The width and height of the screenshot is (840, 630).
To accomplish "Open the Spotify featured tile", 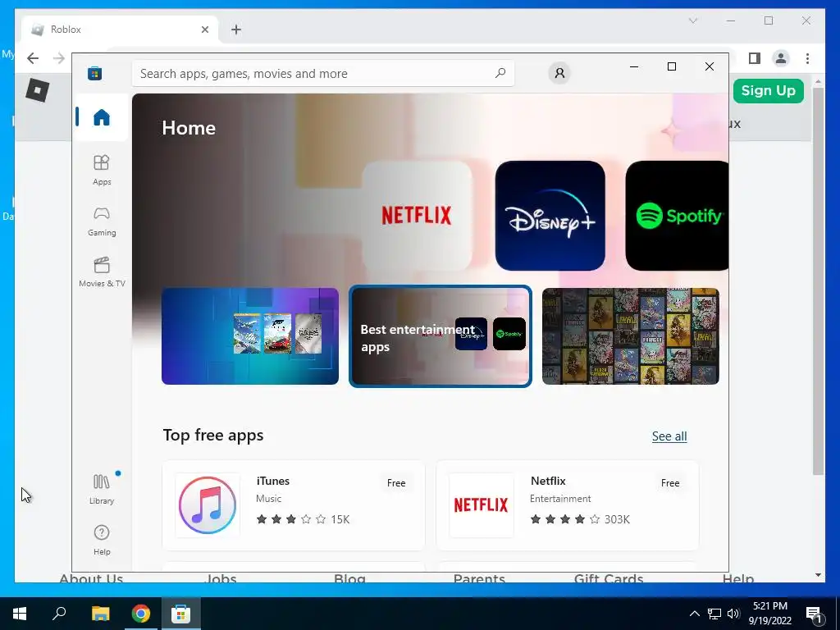I will coord(677,216).
